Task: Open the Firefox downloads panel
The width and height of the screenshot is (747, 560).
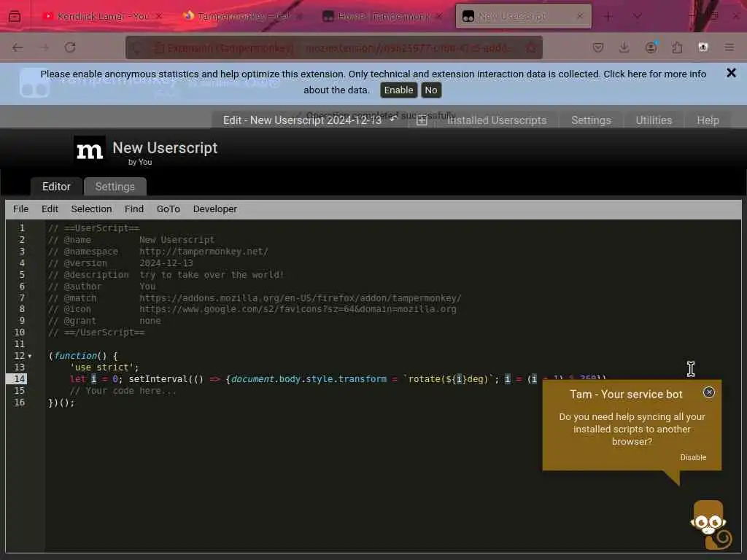Action: [x=624, y=47]
